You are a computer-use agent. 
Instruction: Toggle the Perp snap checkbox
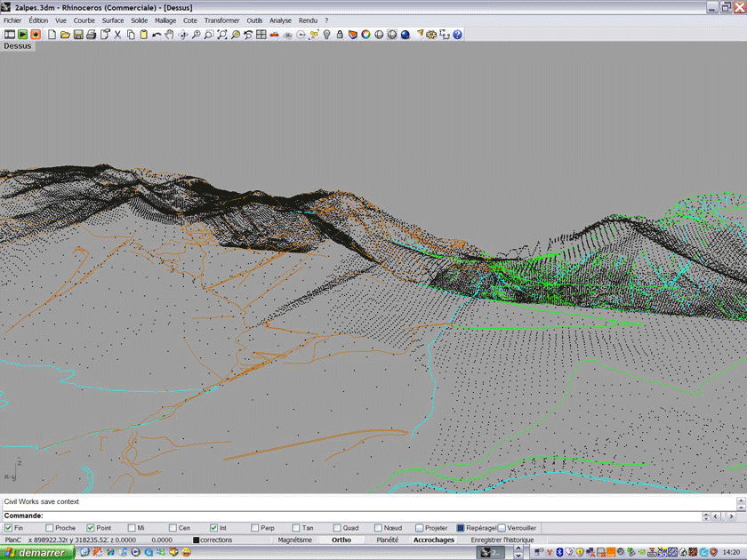pos(254,528)
